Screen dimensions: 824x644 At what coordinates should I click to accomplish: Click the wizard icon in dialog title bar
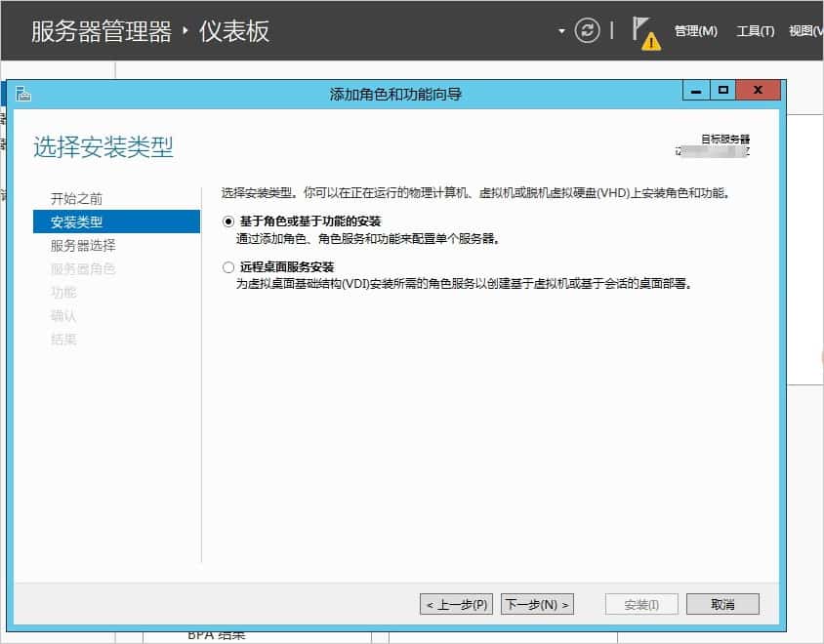(x=23, y=94)
